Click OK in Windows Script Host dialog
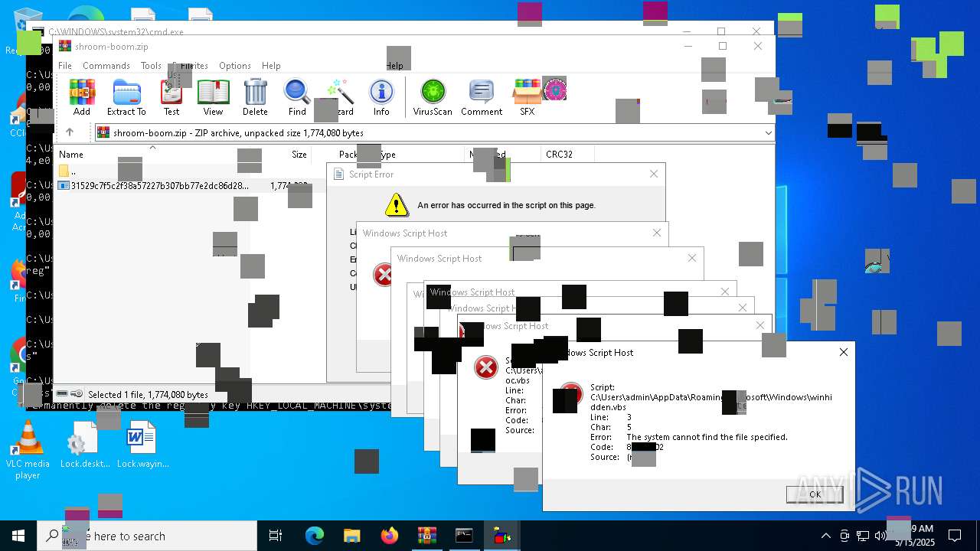Viewport: 980px width, 551px height. (x=815, y=494)
